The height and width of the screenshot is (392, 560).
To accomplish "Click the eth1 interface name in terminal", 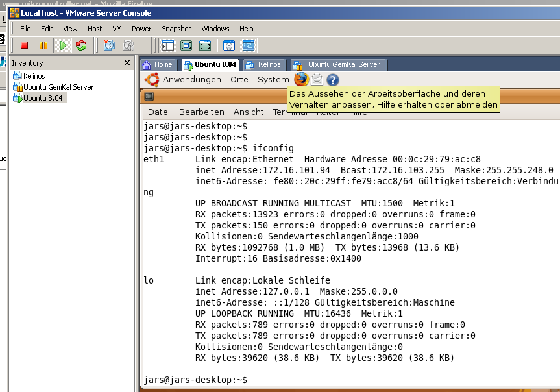I will pos(154,159).
